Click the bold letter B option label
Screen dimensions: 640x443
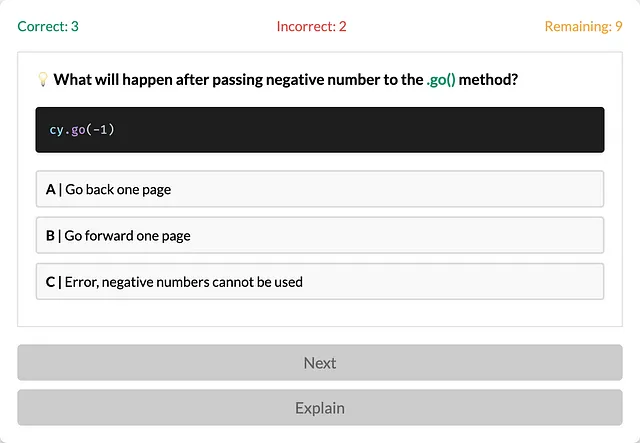click(50, 236)
